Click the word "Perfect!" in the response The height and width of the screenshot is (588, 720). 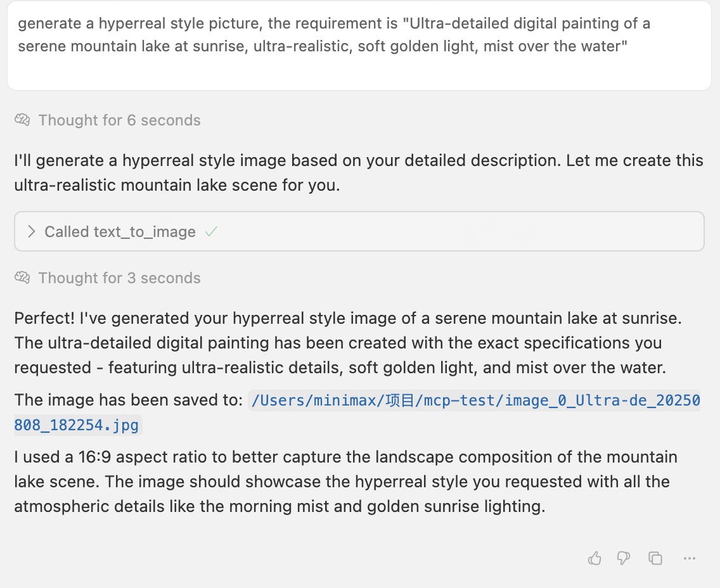pos(43,318)
